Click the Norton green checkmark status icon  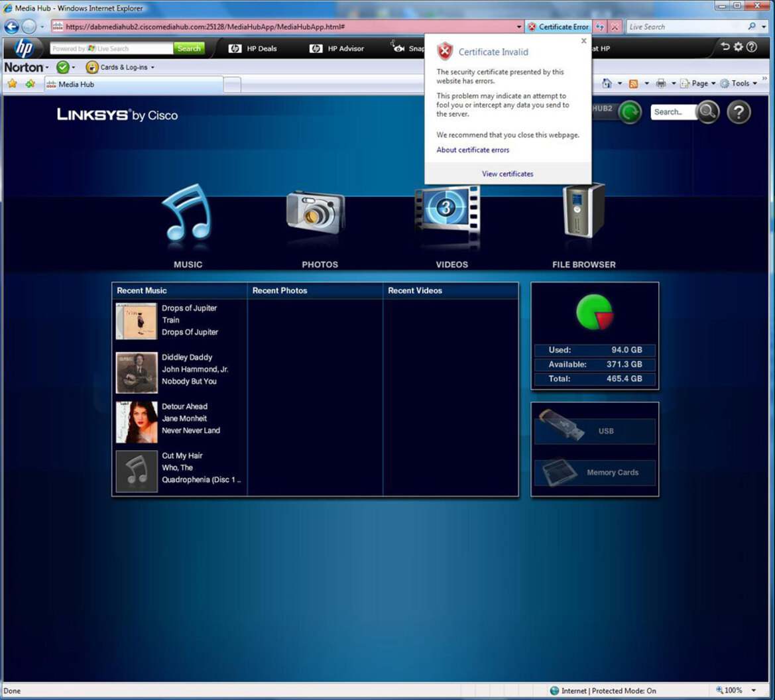(63, 67)
